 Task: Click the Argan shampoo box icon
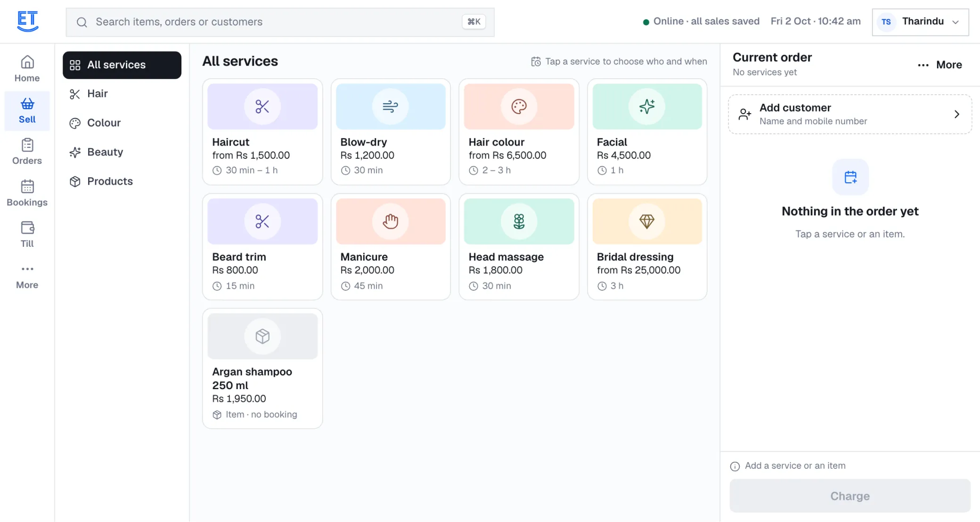point(262,336)
